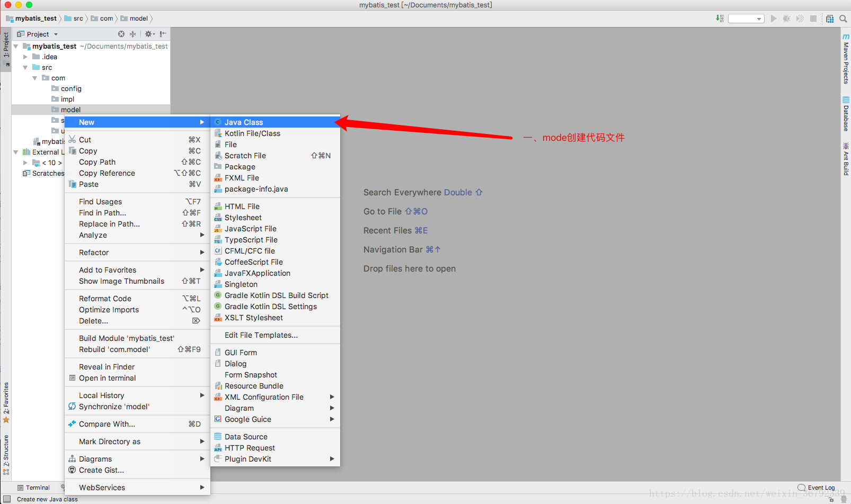Select FXML File entry

coord(275,178)
